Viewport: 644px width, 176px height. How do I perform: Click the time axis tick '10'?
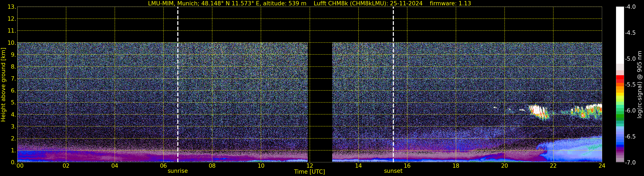(261, 166)
